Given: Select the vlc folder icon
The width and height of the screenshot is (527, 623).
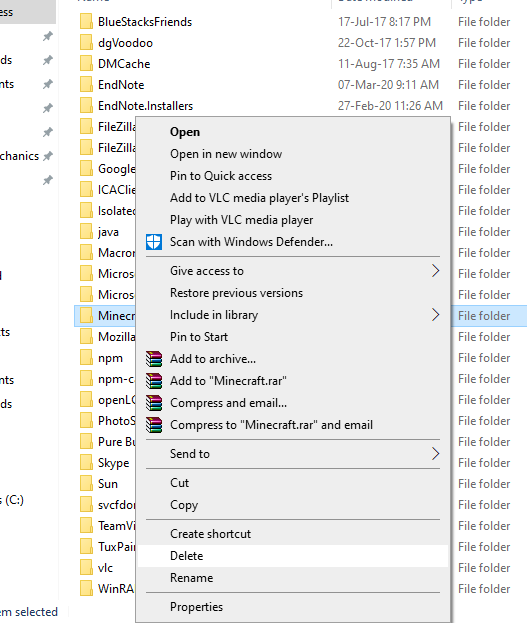Looking at the screenshot, I should point(86,568).
